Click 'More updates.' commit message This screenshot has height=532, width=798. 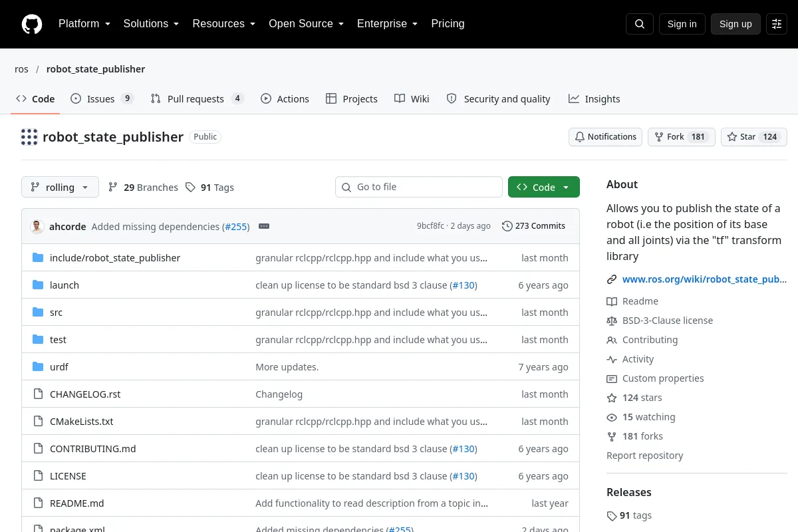point(287,367)
